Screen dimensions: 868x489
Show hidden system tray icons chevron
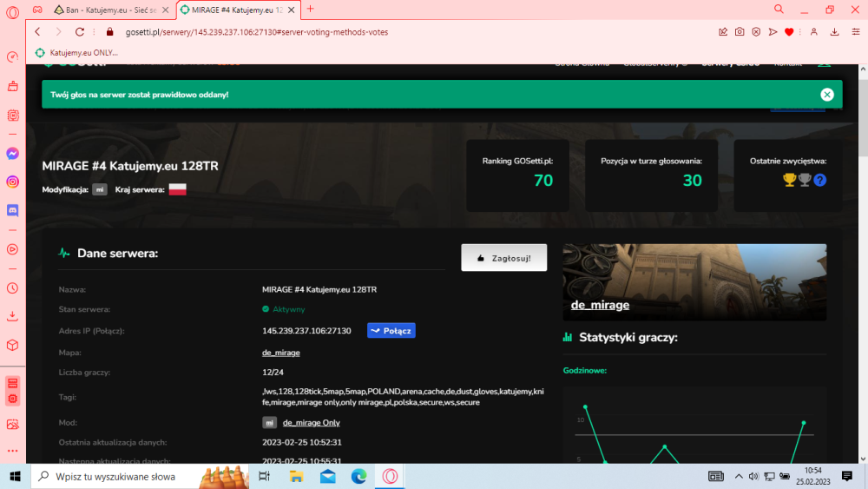pyautogui.click(x=739, y=476)
